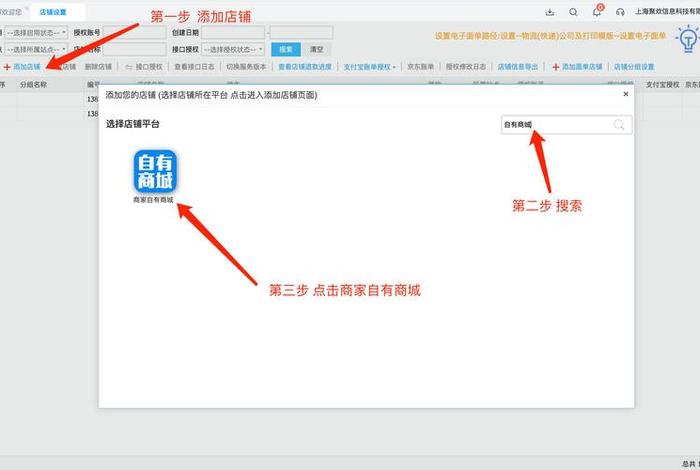Screen dimensions: 700x470
Task: Click the 支付宝授权 column header
Action: (662, 84)
